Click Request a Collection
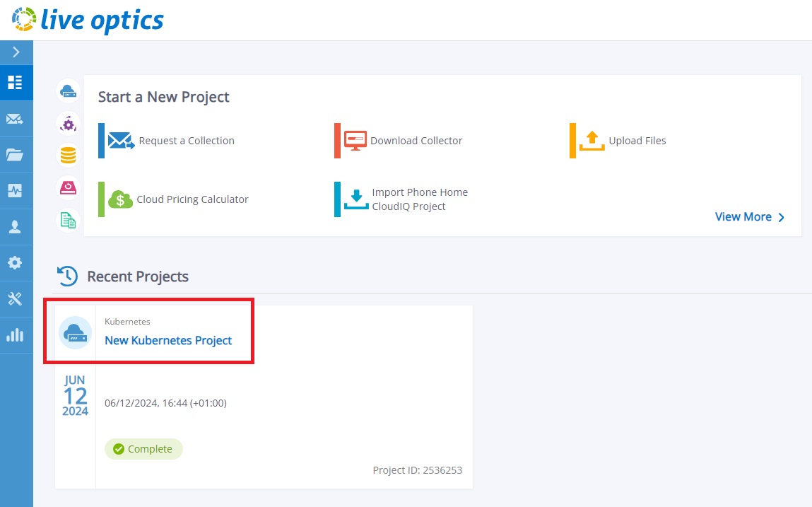 pyautogui.click(x=186, y=141)
